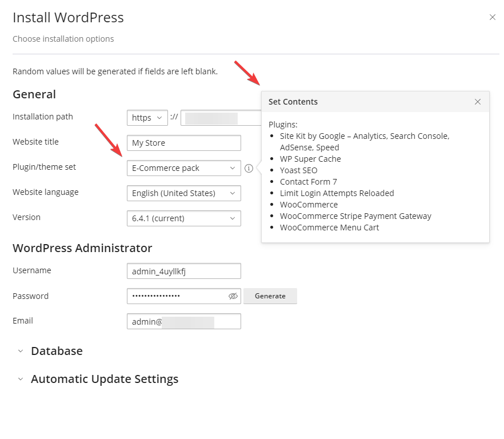Close the Install WordPress dialog

coord(493,17)
